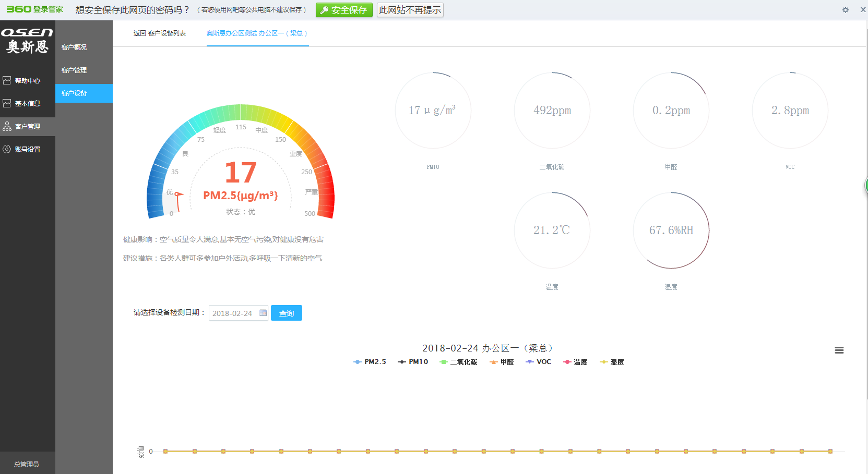Click the 帮助中心 sidebar icon
The image size is (868, 474).
coord(7,80)
